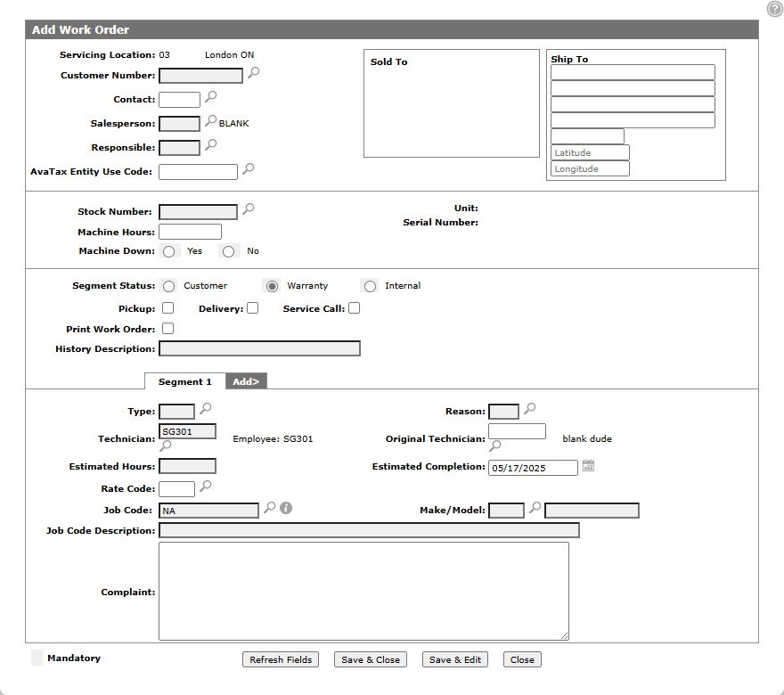The height and width of the screenshot is (695, 784).
Task: Set Segment Status to Internal
Action: (x=370, y=286)
